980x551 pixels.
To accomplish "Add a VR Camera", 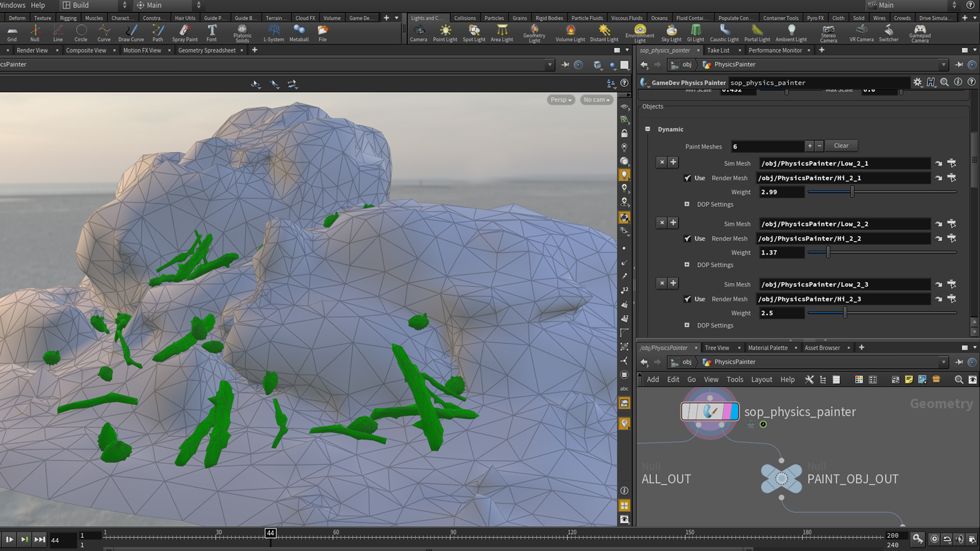I will [x=861, y=33].
